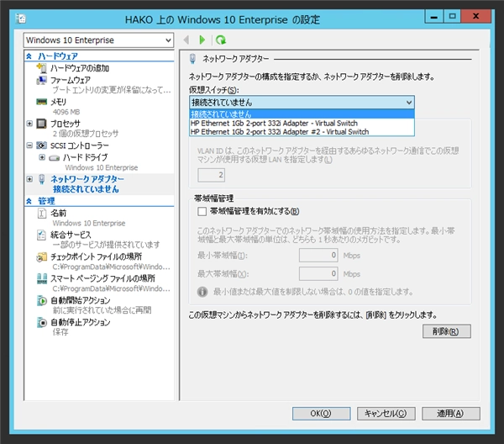The image size is (504, 444).
Task: Click the ネットワーク アダプター tree icon
Action: coord(41,179)
